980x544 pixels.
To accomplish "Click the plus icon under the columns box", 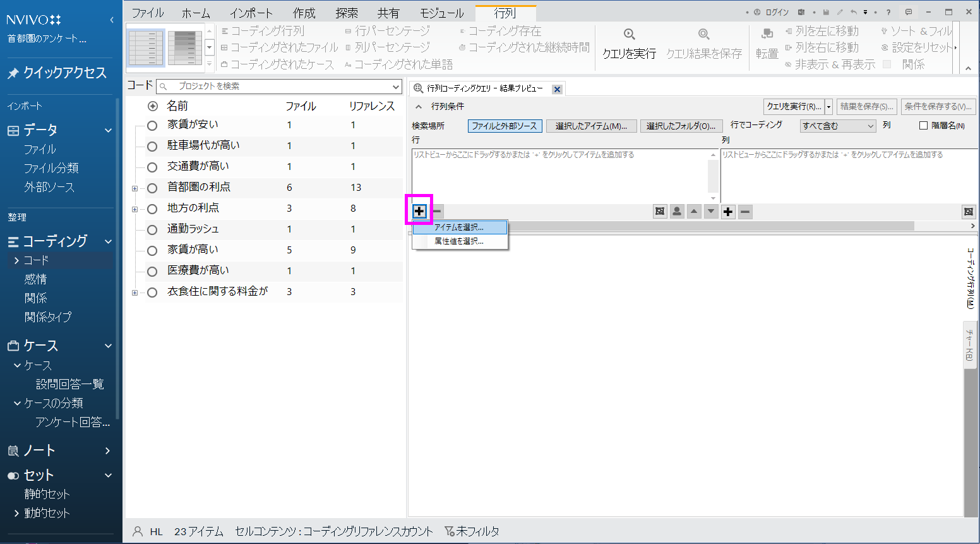I will click(728, 212).
